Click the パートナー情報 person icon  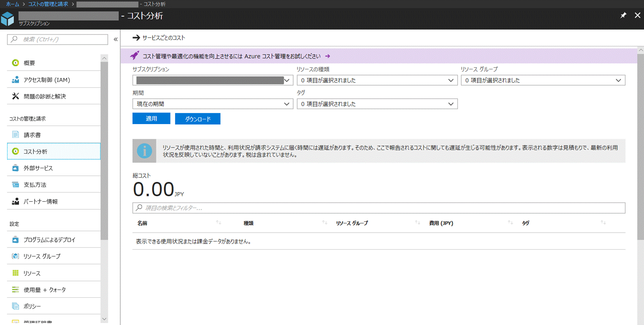click(15, 201)
